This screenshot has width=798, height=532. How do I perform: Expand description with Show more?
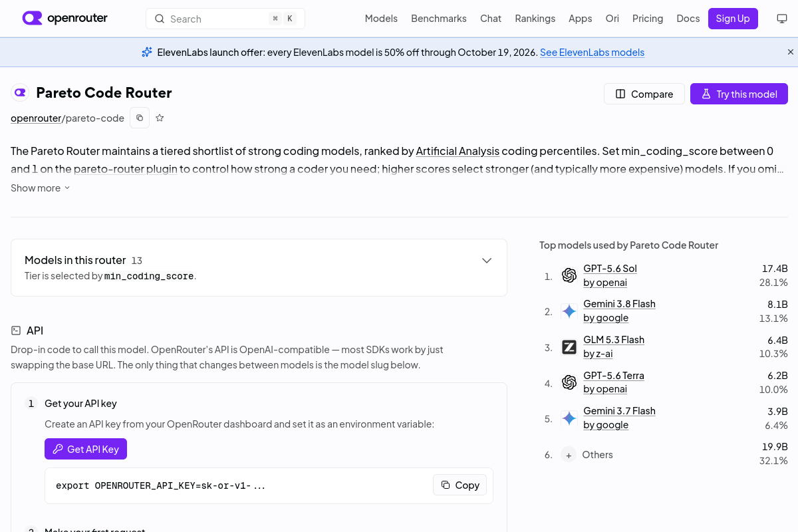41,188
